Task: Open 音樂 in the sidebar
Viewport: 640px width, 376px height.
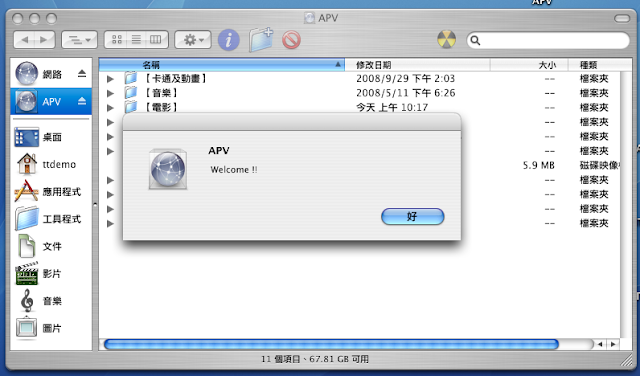Action: click(x=51, y=301)
